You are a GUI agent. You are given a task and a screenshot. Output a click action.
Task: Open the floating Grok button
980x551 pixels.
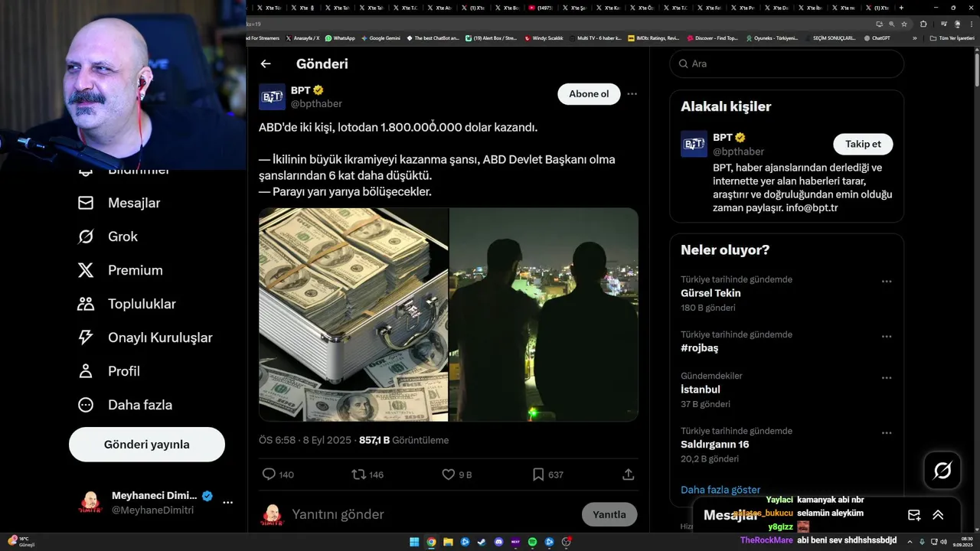pyautogui.click(x=942, y=471)
